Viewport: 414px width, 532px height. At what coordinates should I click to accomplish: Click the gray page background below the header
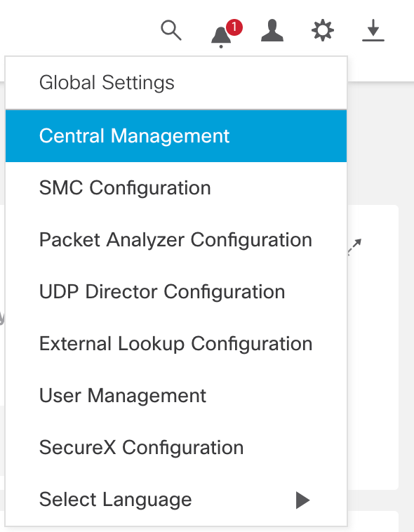pos(381,142)
